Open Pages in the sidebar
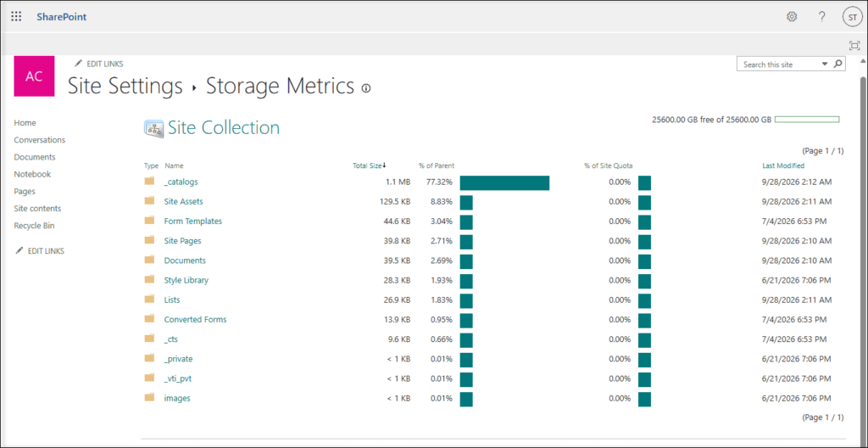This screenshot has height=448, width=868. [x=25, y=191]
